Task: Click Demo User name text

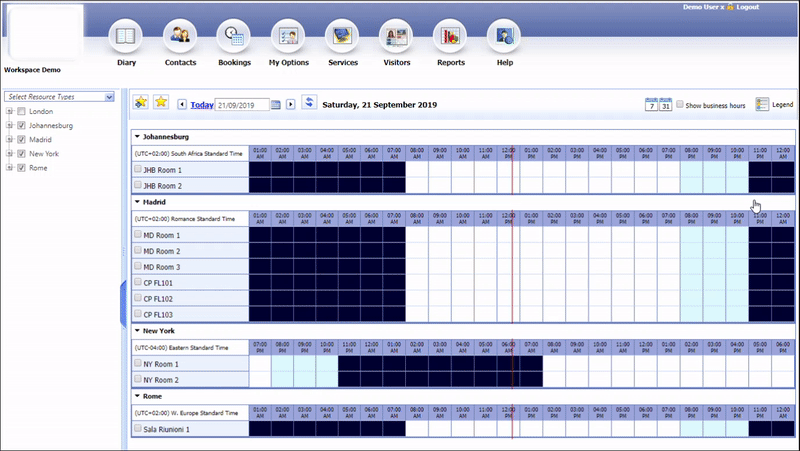Action: [x=701, y=7]
